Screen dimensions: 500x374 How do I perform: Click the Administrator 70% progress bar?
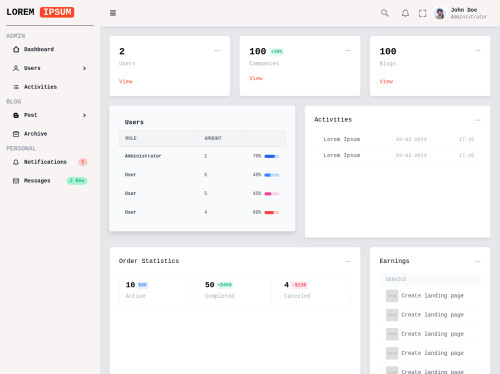click(x=272, y=156)
